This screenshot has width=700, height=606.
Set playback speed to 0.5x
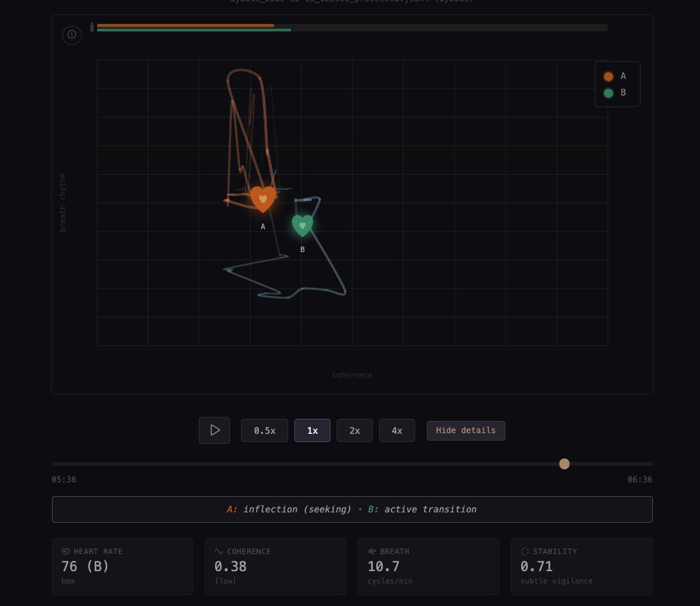click(x=264, y=430)
